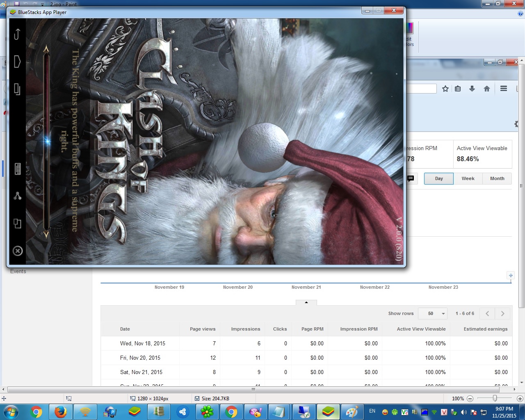Open Firefox downloads arrow icon

(472, 89)
